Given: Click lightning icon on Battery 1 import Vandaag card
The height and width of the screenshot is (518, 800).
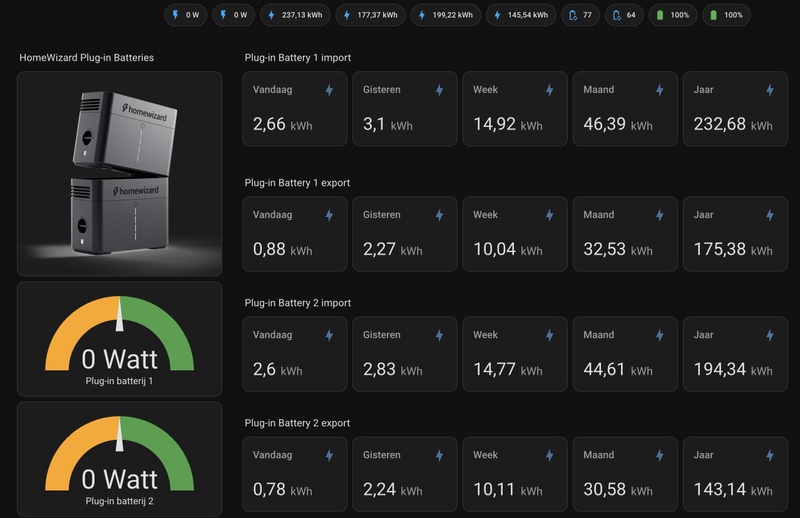Looking at the screenshot, I should coord(330,90).
